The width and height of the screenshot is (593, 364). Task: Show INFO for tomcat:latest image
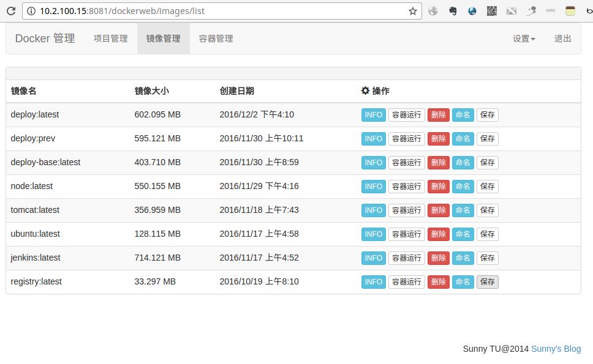(374, 210)
